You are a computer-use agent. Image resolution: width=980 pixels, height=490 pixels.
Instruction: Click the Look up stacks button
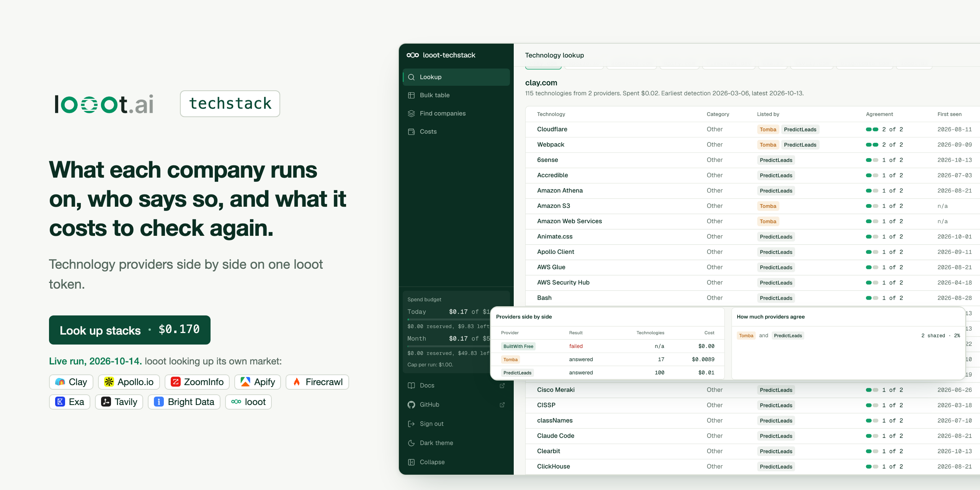[x=130, y=330]
